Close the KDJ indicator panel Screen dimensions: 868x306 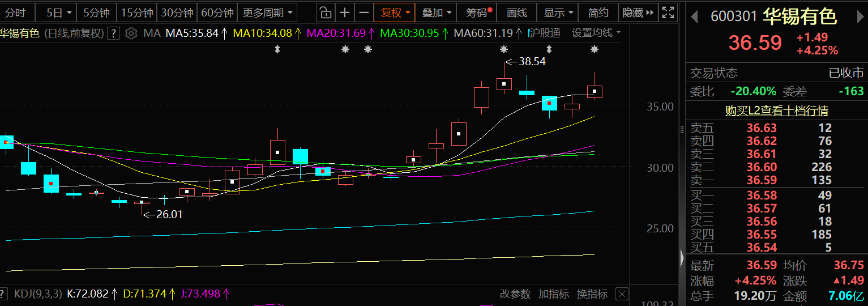pyautogui.click(x=622, y=294)
